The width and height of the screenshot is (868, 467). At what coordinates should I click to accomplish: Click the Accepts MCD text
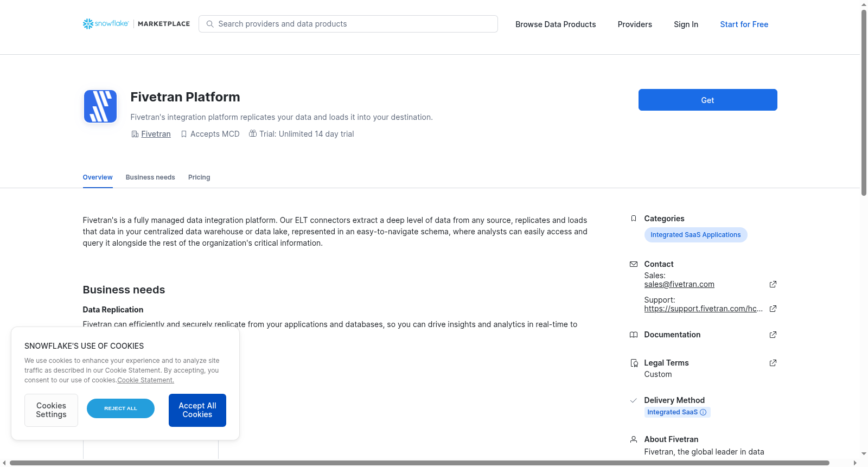point(215,134)
